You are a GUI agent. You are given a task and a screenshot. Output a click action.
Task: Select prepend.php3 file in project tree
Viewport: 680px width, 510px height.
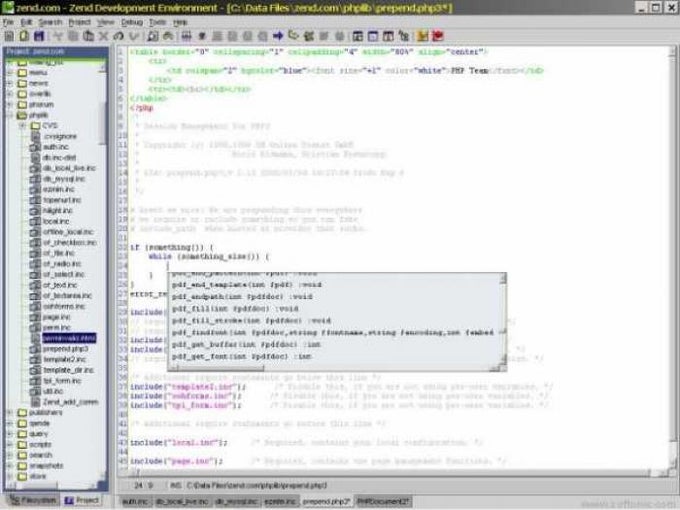(x=65, y=349)
